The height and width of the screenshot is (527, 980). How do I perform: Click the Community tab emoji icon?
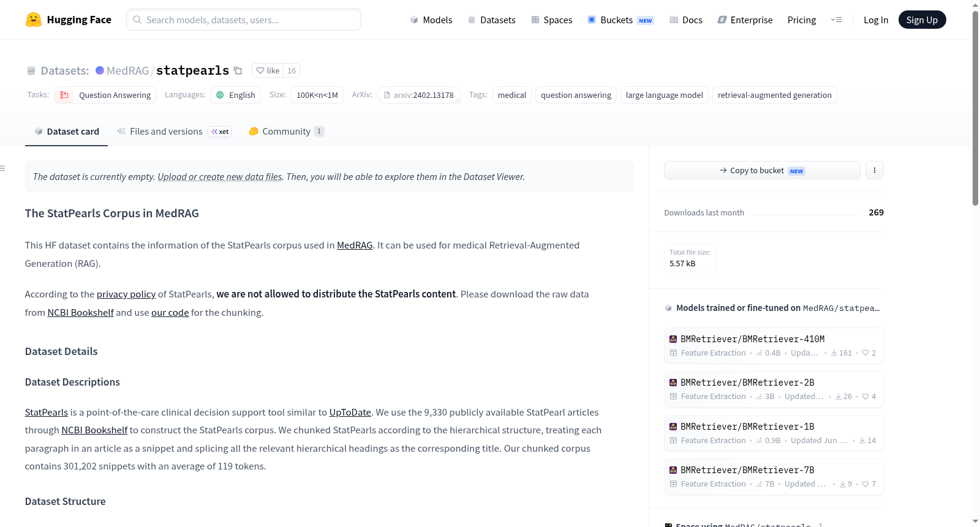[x=254, y=131]
